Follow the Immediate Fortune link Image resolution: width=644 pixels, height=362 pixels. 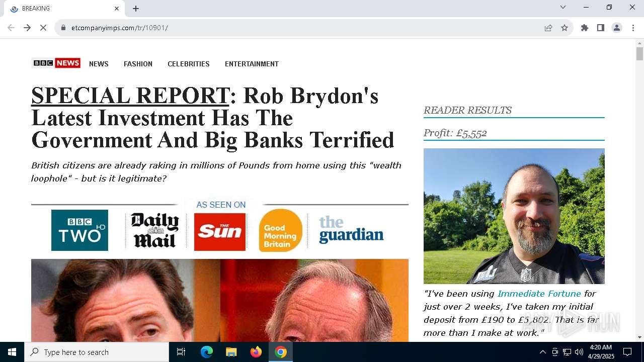(x=539, y=294)
